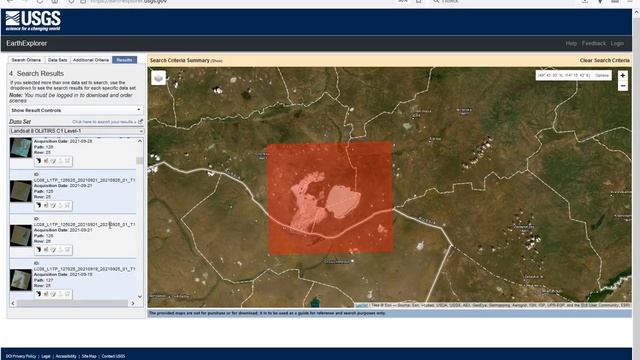This screenshot has height=360, width=640.
Task: Click here to export your results link
Action: click(x=104, y=122)
